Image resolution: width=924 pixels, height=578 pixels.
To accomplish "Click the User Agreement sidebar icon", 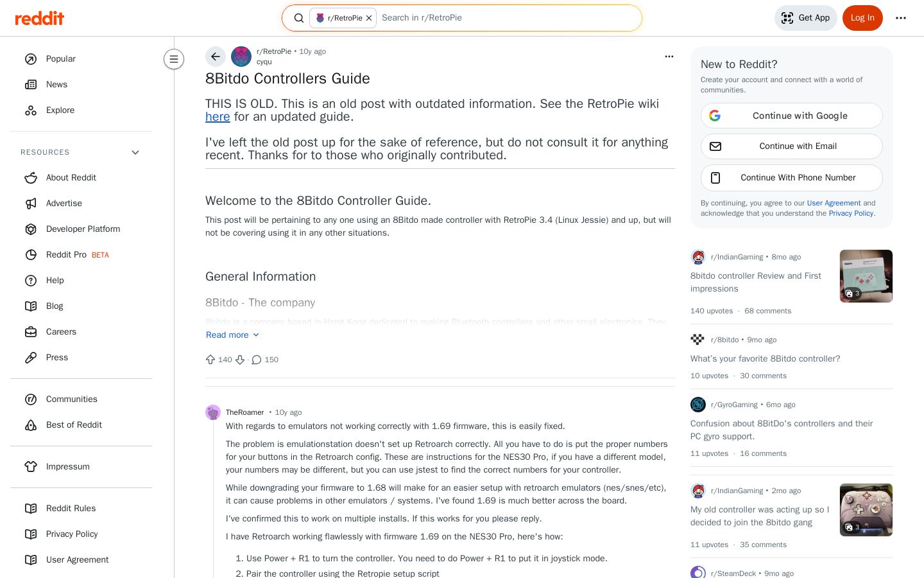I will [x=31, y=560].
